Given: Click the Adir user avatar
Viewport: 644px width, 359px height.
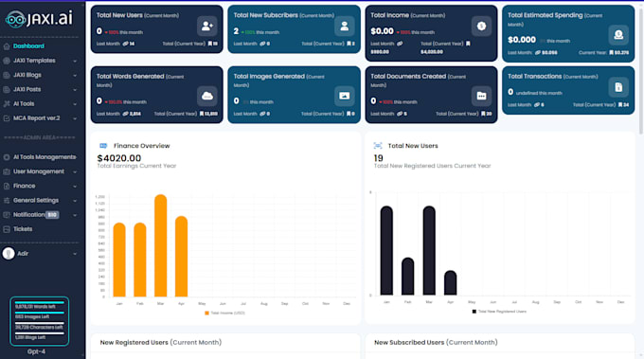Looking at the screenshot, I should coord(9,254).
